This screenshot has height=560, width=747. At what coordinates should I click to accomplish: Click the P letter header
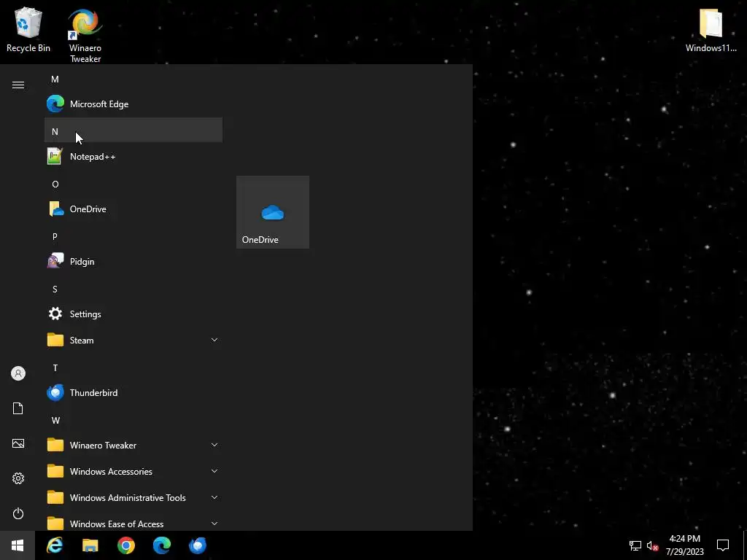[x=133, y=236]
